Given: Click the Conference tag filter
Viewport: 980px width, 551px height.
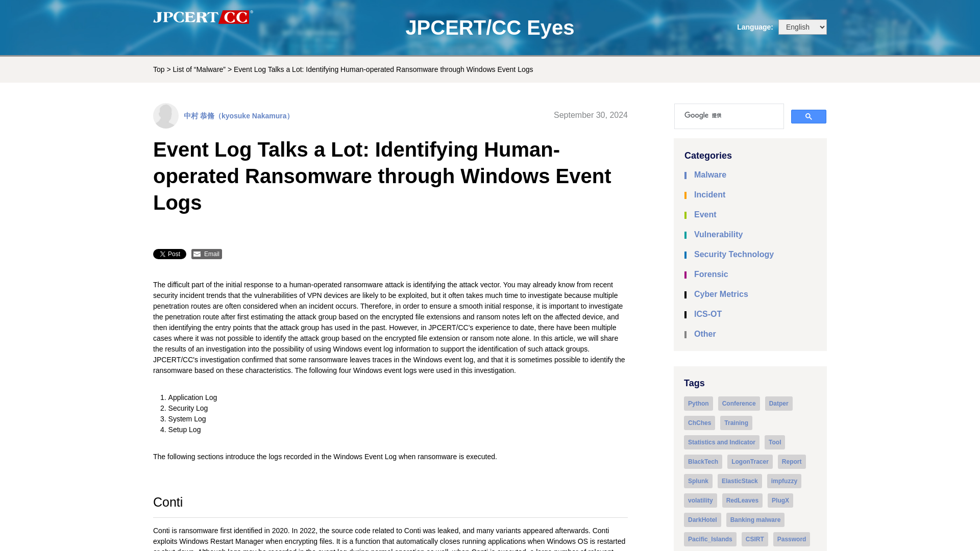Looking at the screenshot, I should coord(739,403).
